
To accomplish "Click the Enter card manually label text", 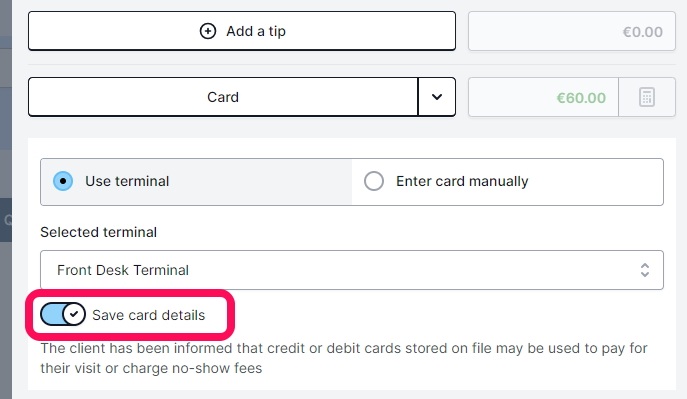I will coord(462,181).
